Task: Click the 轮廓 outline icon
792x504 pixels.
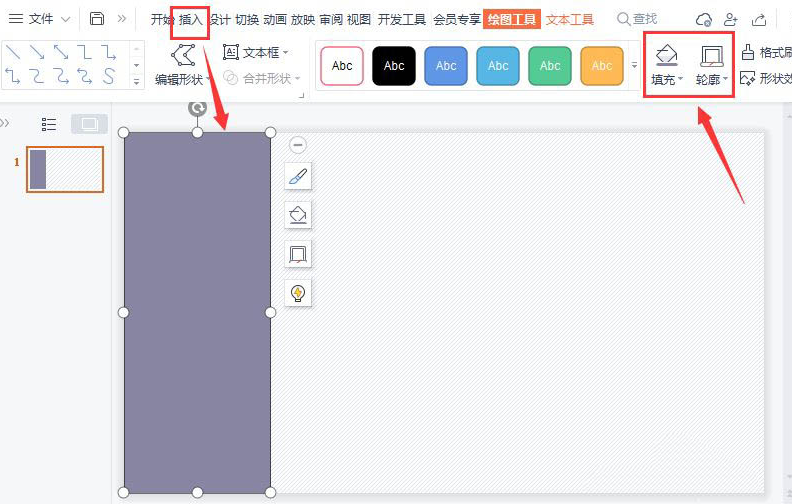Action: 711,56
